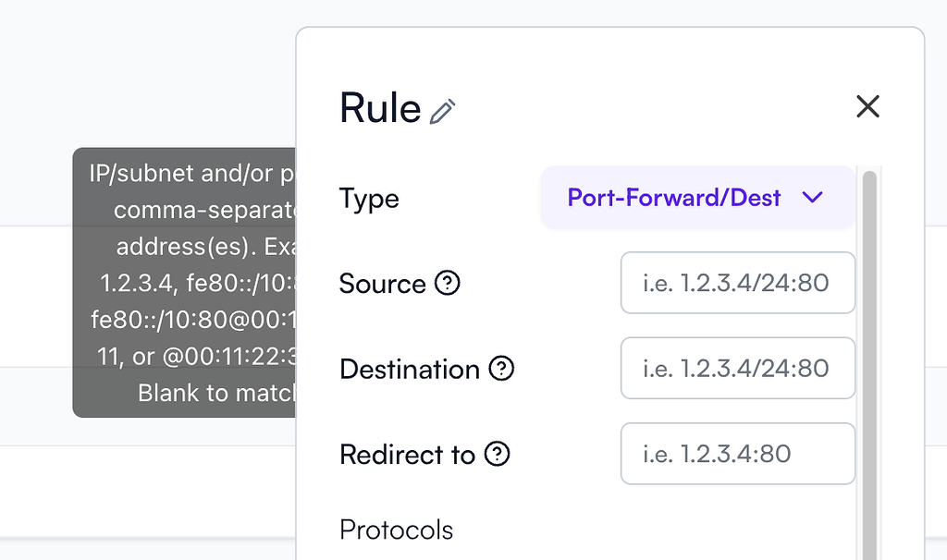Viewport: 947px width, 560px height.
Task: Focus the Source input field
Action: pos(737,283)
